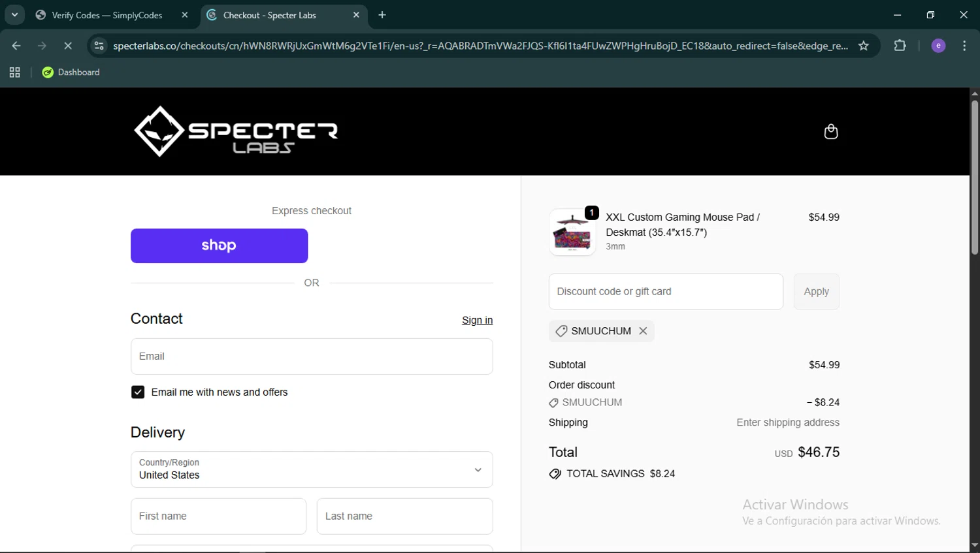Go back to previous page
Viewport: 980px width, 553px height.
pyautogui.click(x=16, y=46)
